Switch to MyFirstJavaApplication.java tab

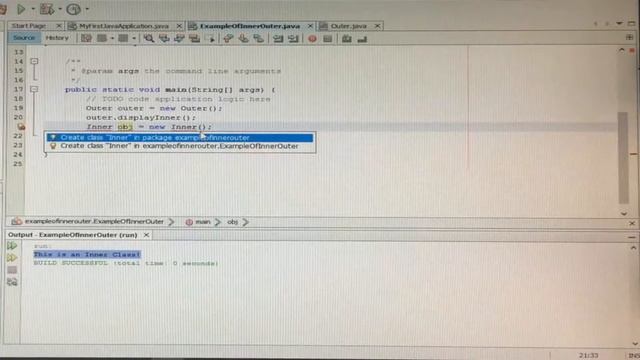click(x=124, y=26)
